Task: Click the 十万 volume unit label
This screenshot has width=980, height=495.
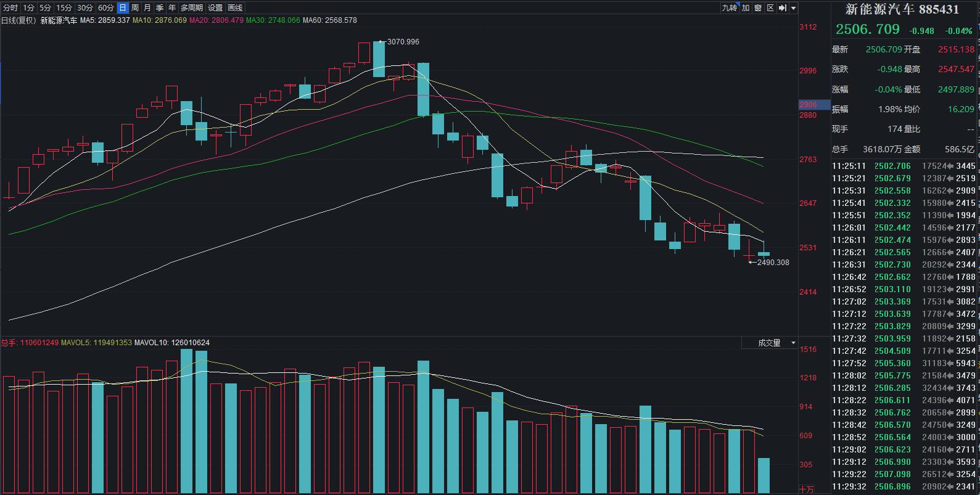Action: click(x=806, y=489)
